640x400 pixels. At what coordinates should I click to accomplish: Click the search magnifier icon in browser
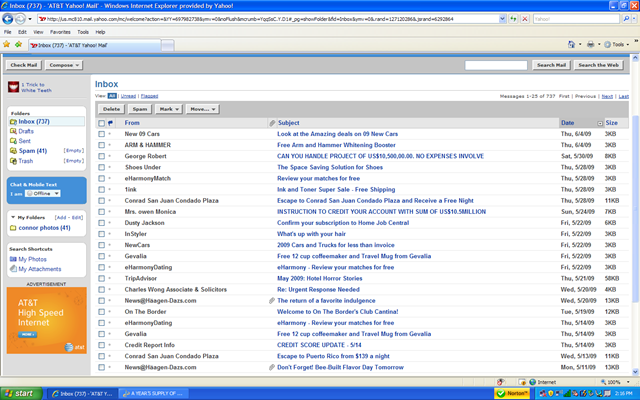[x=626, y=19]
